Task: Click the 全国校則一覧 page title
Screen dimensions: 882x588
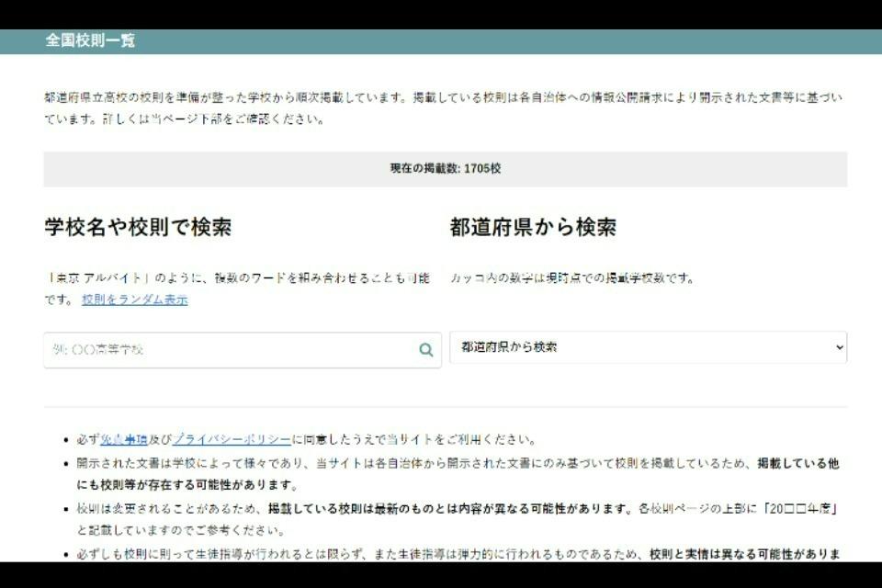Action: (90, 40)
